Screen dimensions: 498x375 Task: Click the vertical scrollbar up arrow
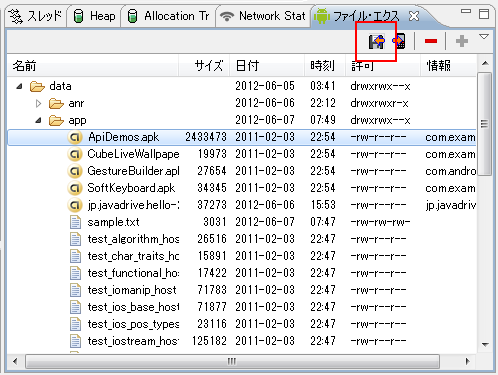(485, 63)
